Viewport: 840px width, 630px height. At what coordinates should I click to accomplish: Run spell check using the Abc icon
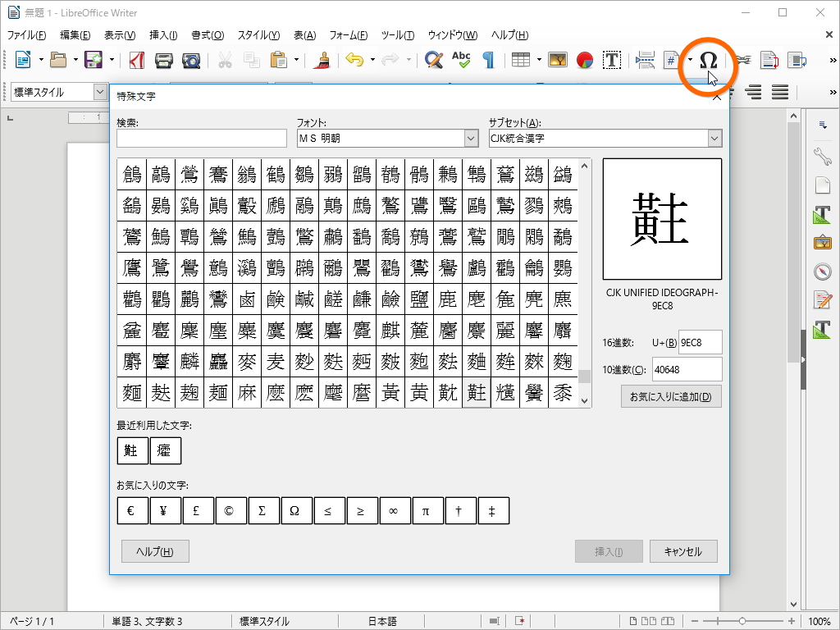click(461, 59)
